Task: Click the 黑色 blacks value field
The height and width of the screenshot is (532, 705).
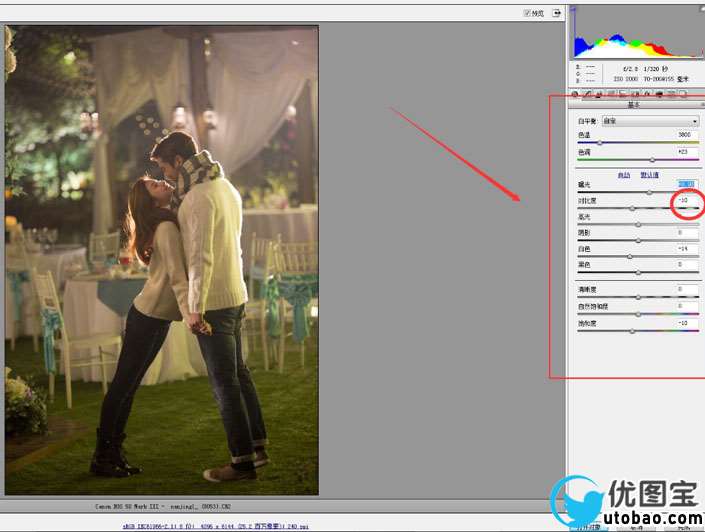Action: (688, 265)
